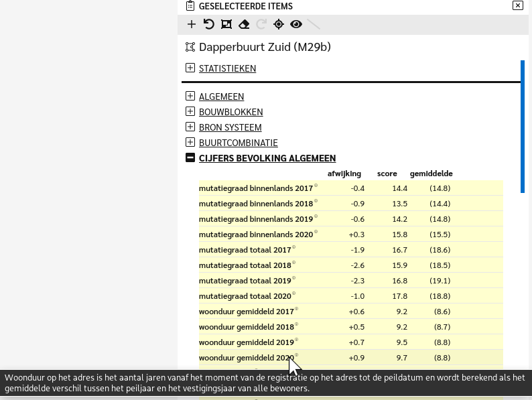Click afwijking -2.6 for mutatiegraad totaal 2018
The height and width of the screenshot is (400, 532).
(358, 265)
